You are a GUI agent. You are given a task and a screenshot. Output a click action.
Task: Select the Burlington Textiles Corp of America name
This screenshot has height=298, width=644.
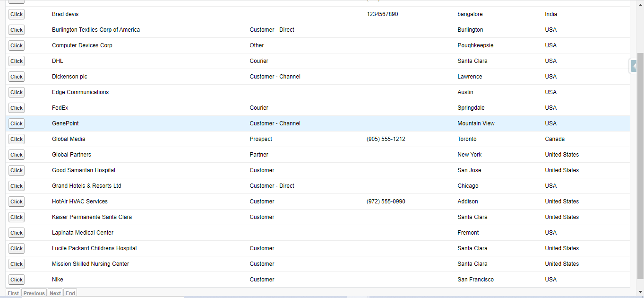(96, 30)
